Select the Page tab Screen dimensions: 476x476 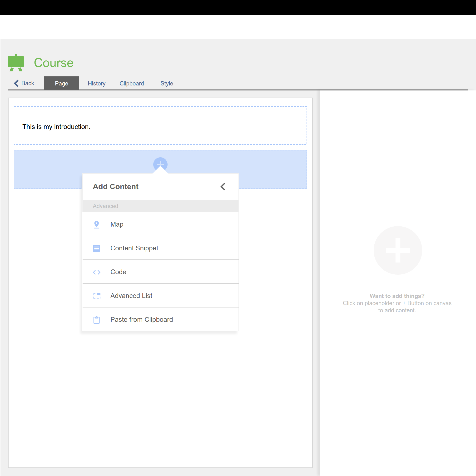[x=62, y=84]
